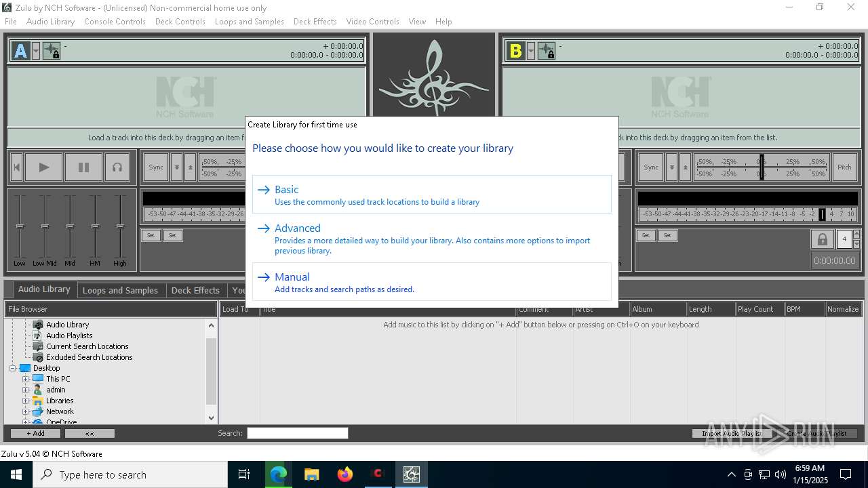This screenshot has height=488, width=868.
Task: Click the library Search input field
Action: click(x=298, y=433)
